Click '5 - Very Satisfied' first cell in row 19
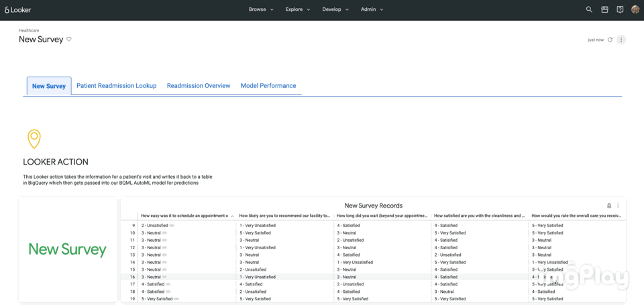 click(x=157, y=299)
